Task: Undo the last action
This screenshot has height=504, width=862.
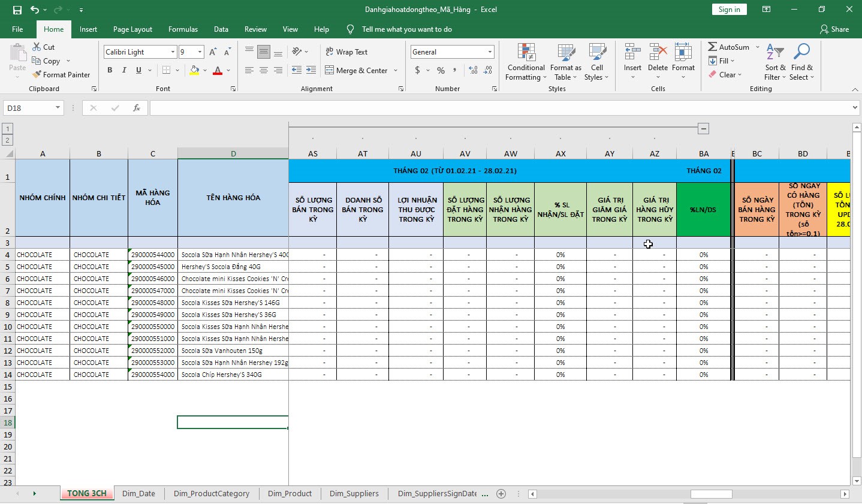Action: pyautogui.click(x=35, y=10)
